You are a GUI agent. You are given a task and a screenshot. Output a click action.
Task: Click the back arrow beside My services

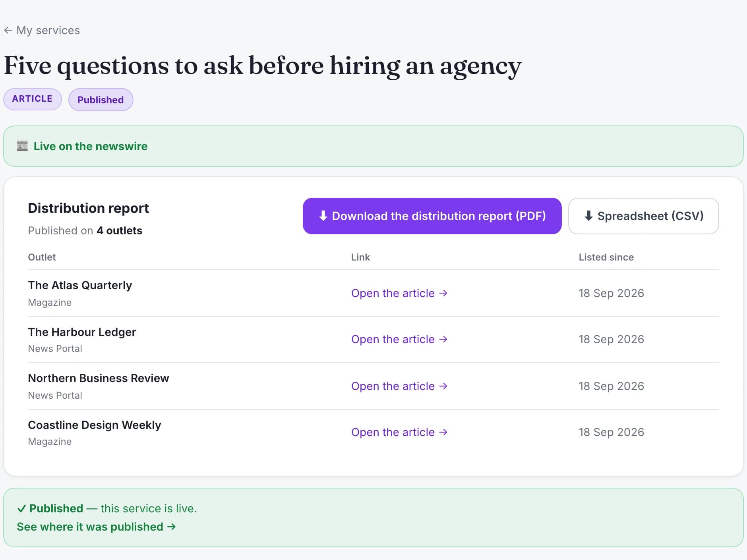(8, 31)
